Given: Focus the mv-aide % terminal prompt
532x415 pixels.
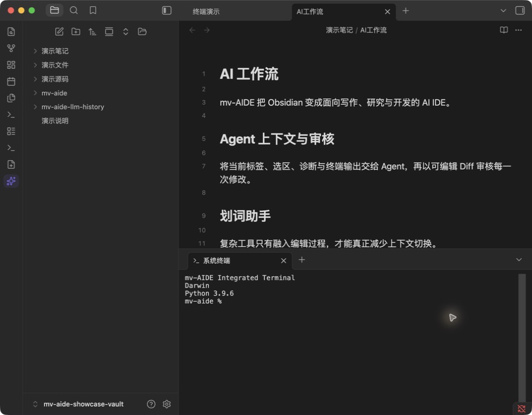Looking at the screenshot, I should pos(203,301).
